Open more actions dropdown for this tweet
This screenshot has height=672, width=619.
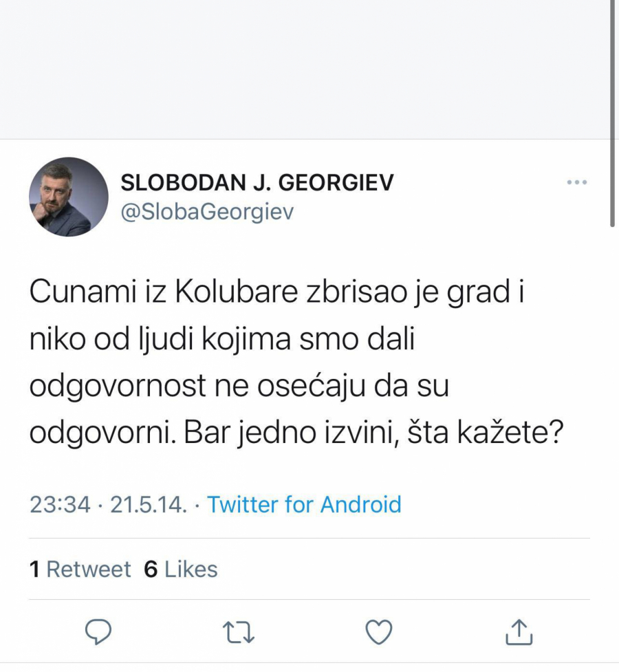576,182
